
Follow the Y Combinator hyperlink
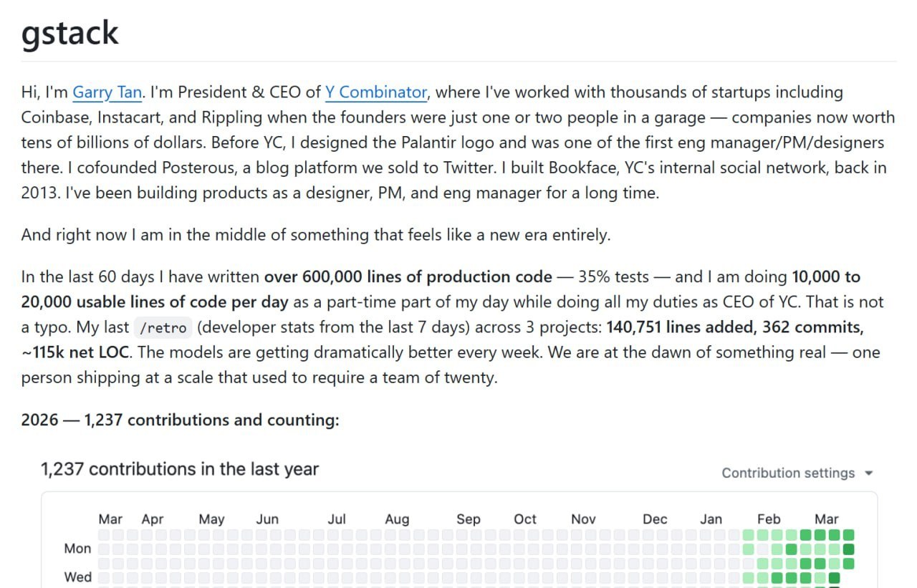point(376,92)
